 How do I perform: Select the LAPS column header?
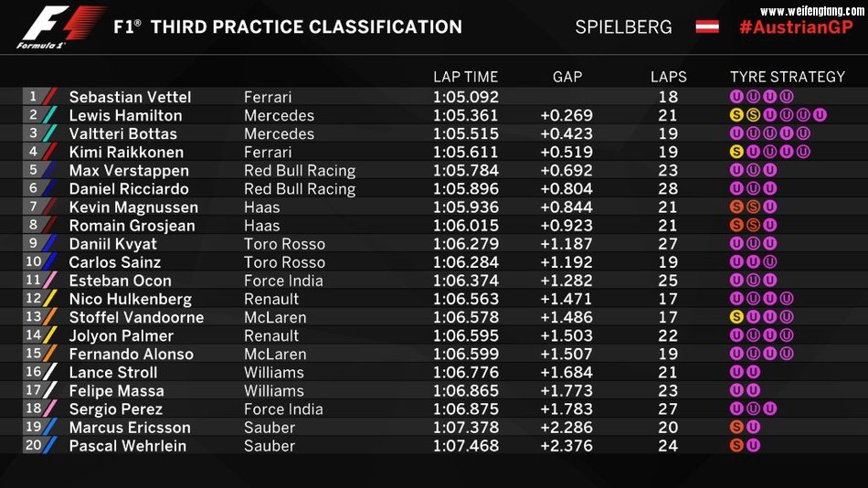click(x=668, y=77)
